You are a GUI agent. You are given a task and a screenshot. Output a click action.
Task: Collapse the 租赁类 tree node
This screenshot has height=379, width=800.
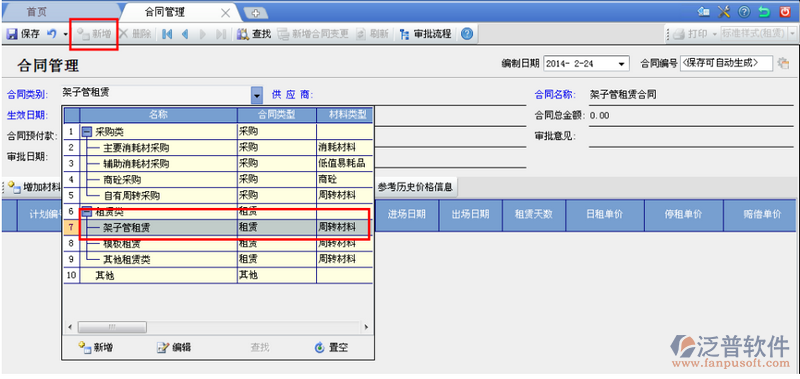tap(87, 211)
